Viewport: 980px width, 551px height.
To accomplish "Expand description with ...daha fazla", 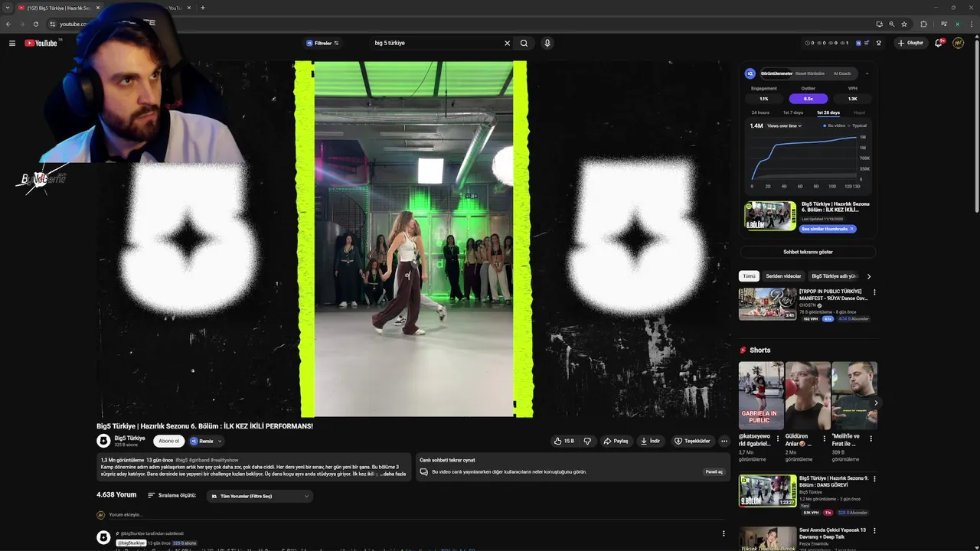I will click(x=394, y=474).
